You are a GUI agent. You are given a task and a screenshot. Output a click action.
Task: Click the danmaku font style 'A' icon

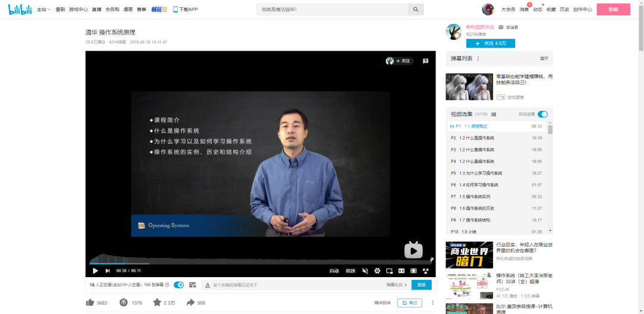point(208,285)
